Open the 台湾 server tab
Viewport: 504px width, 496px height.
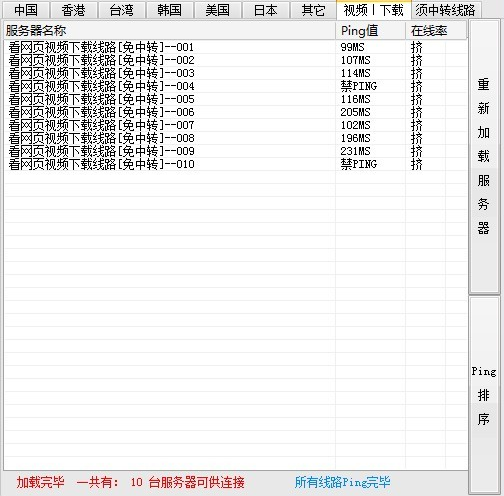tap(122, 10)
